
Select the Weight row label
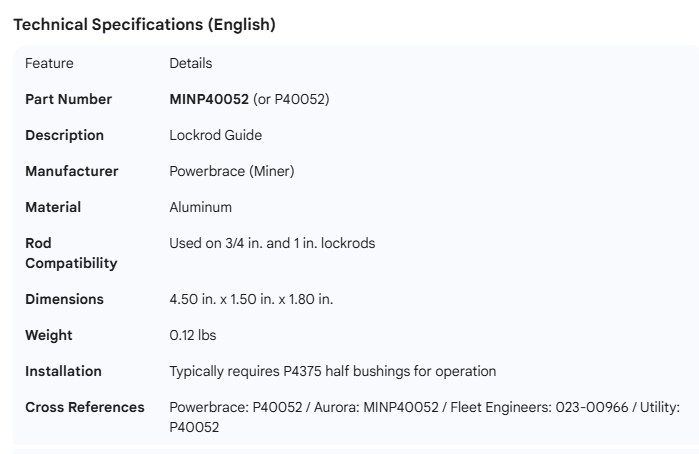48,335
